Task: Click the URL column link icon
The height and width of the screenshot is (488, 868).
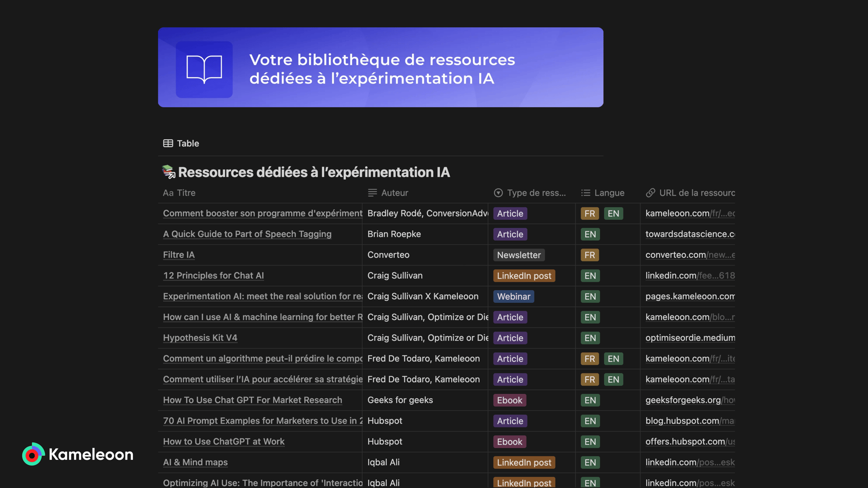Action: coord(650,193)
